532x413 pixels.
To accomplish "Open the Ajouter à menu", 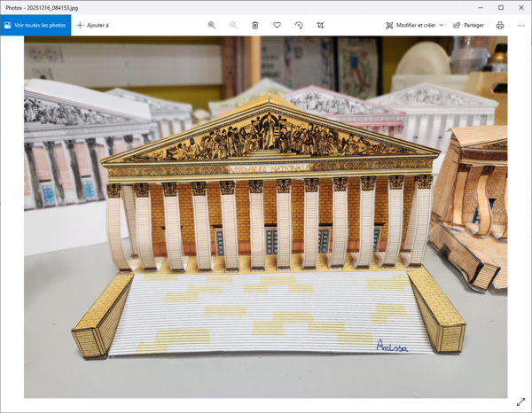I will [x=92, y=25].
